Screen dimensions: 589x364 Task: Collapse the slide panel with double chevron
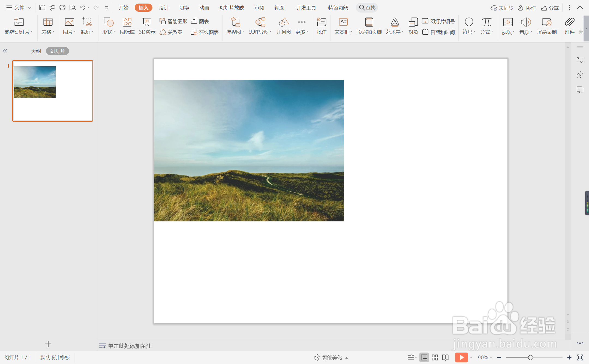[x=5, y=51]
